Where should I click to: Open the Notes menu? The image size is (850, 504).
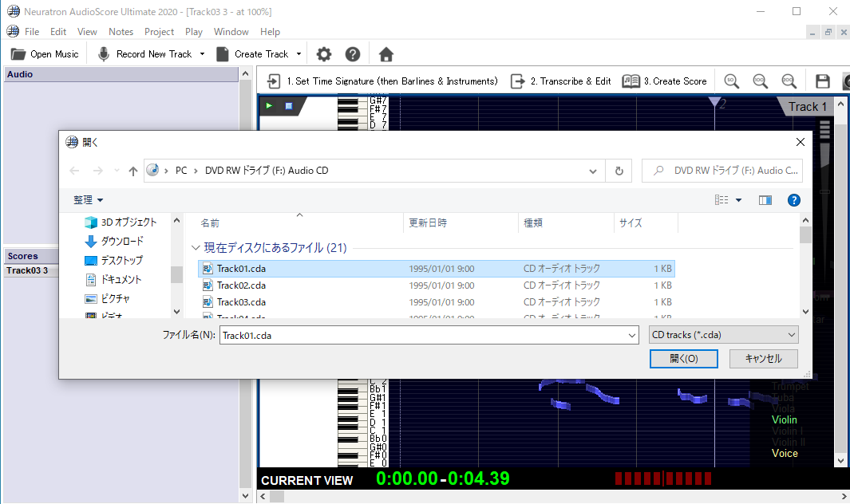(121, 32)
